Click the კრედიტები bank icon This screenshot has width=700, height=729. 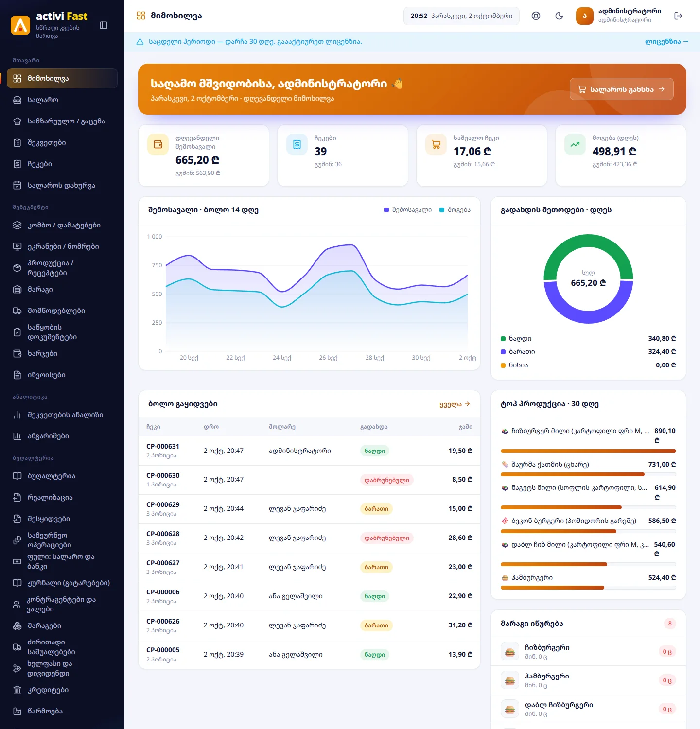coord(17,690)
